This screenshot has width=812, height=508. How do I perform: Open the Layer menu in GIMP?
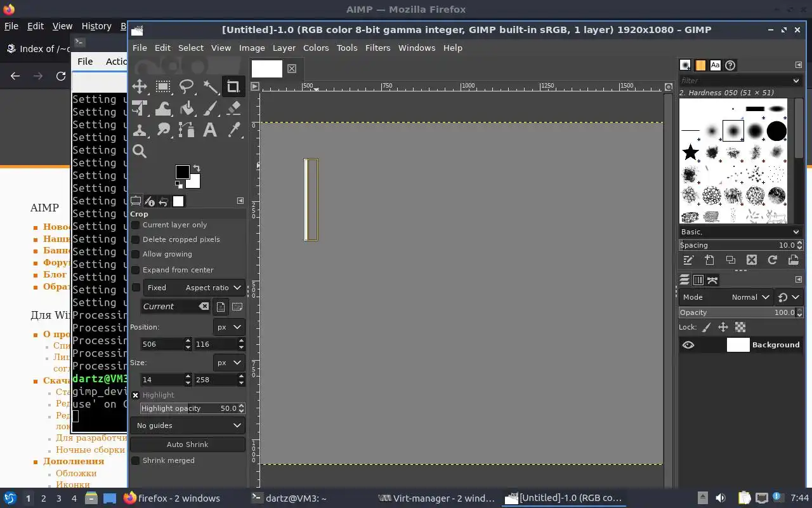[x=284, y=48]
